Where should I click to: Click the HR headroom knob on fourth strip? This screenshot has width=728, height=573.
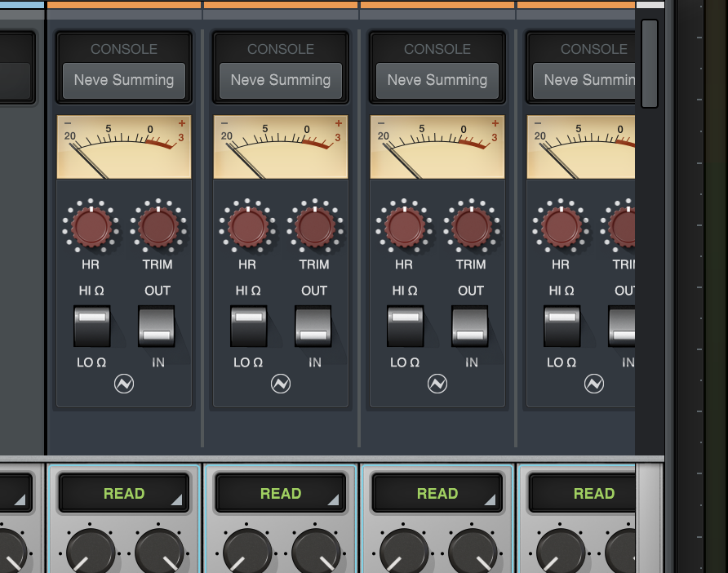tap(562, 227)
